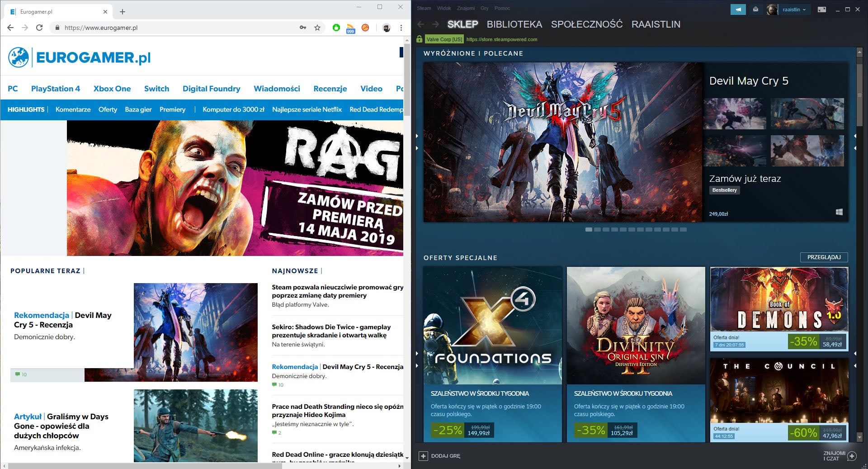The height and width of the screenshot is (469, 868).
Task: Click the green padlock in Steam's address bar
Action: [420, 39]
